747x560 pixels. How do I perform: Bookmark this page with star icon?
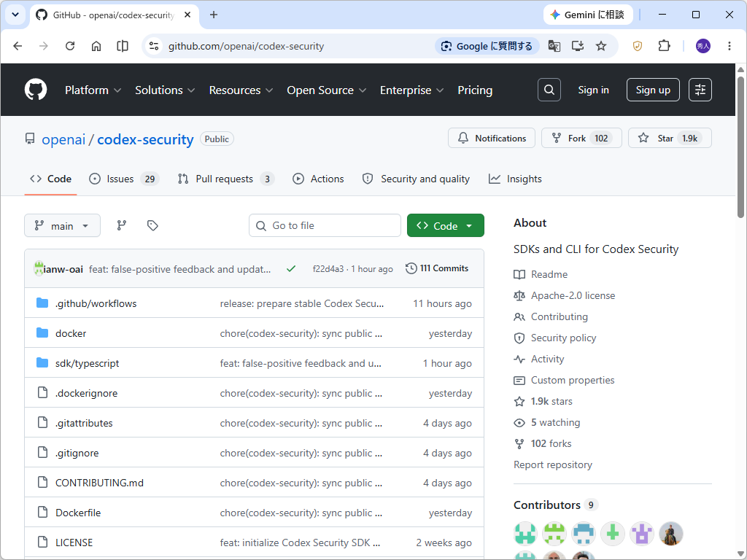pyautogui.click(x=601, y=46)
